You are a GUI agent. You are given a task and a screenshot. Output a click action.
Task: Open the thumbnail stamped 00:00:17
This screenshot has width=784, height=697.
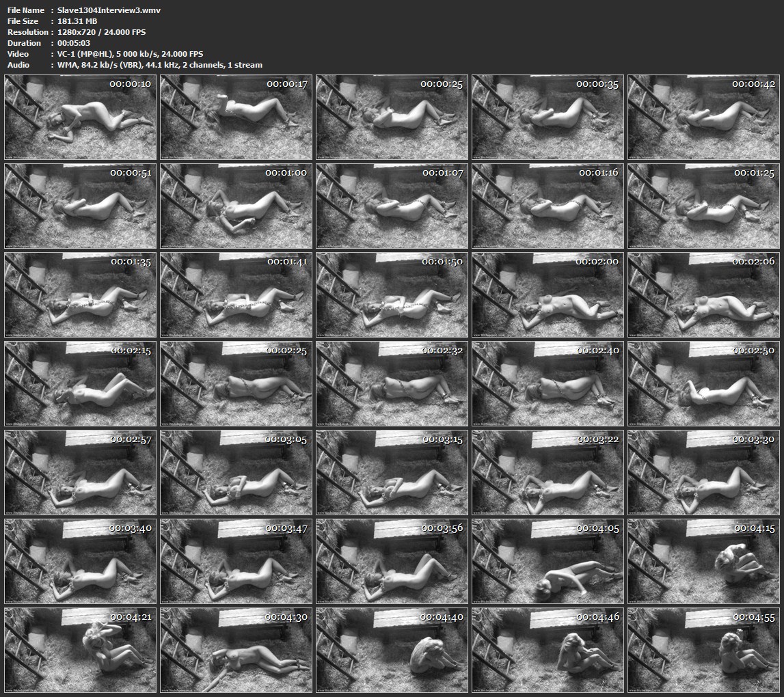(x=236, y=118)
